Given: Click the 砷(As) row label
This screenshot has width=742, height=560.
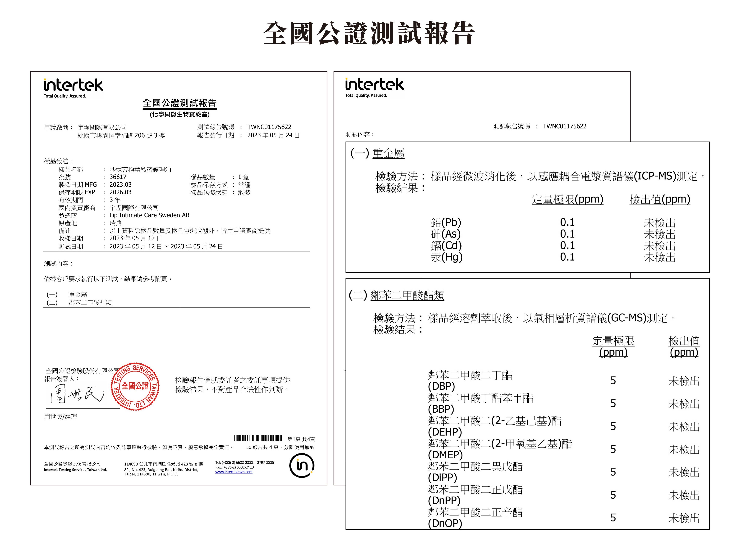Looking at the screenshot, I should click(x=446, y=234).
